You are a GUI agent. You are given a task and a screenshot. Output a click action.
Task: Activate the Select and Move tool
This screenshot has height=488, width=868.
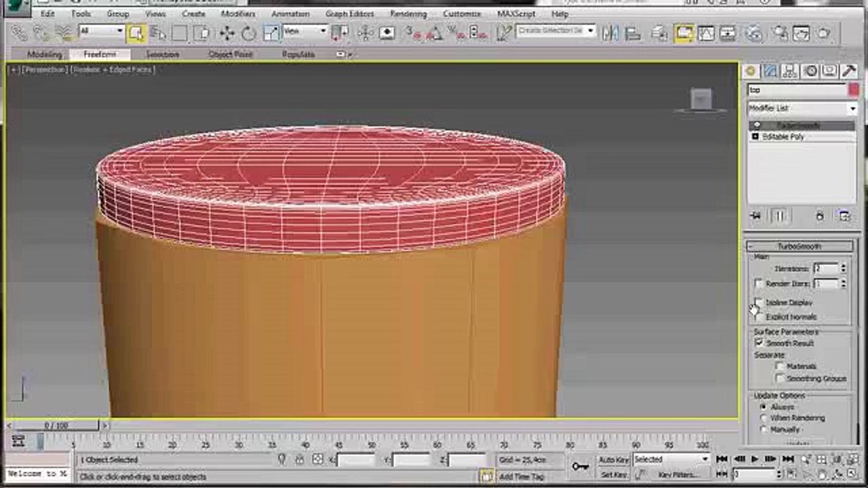[226, 33]
